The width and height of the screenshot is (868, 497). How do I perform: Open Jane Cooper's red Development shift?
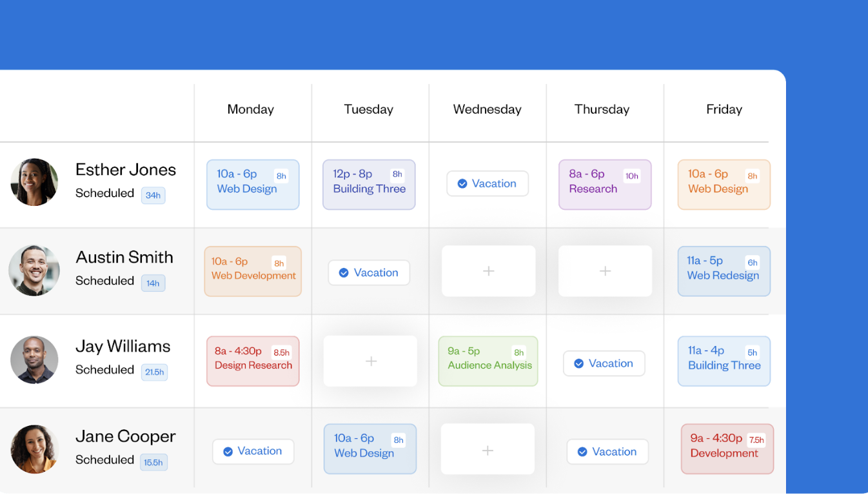[727, 449]
